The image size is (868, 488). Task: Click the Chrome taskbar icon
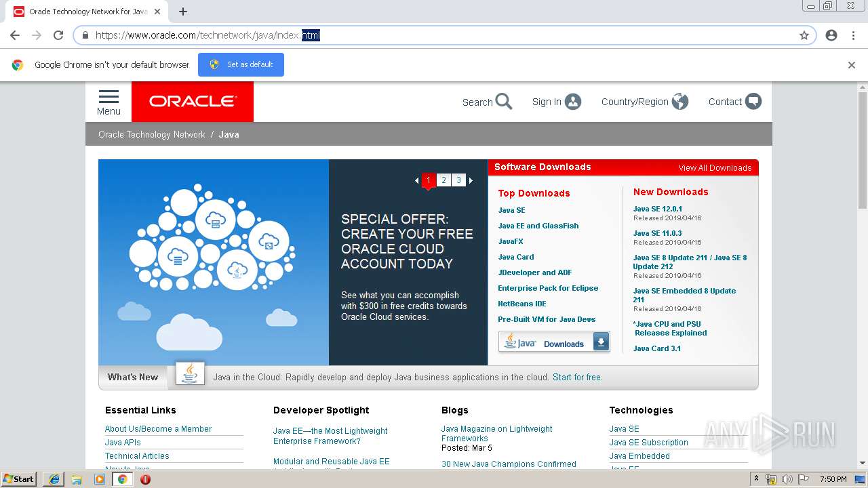click(x=122, y=479)
